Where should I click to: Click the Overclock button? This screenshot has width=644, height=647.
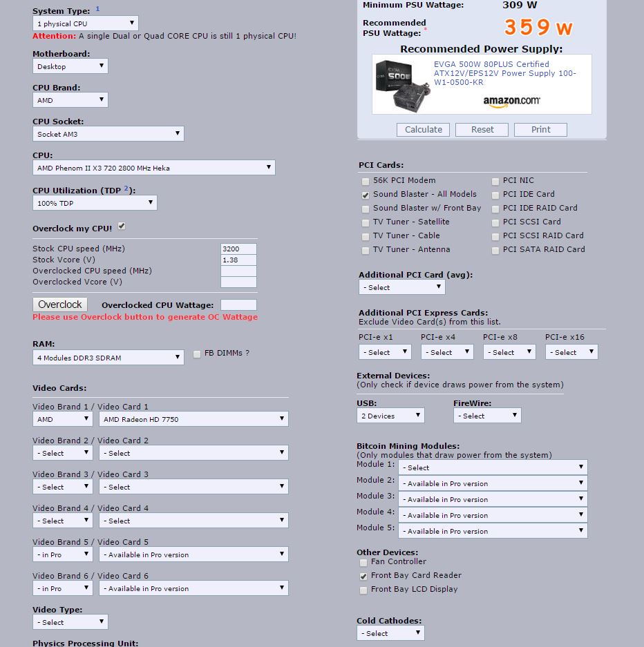(60, 305)
